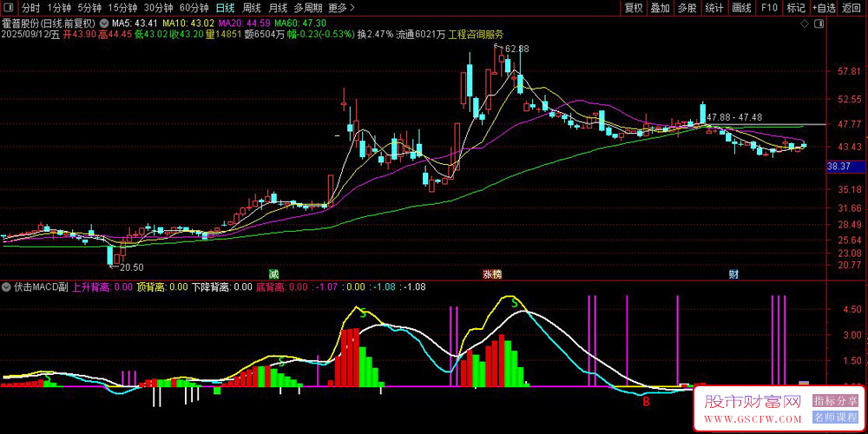868x434 pixels.
Task: Click the diamond icon above price axis
Action: pyautogui.click(x=806, y=23)
